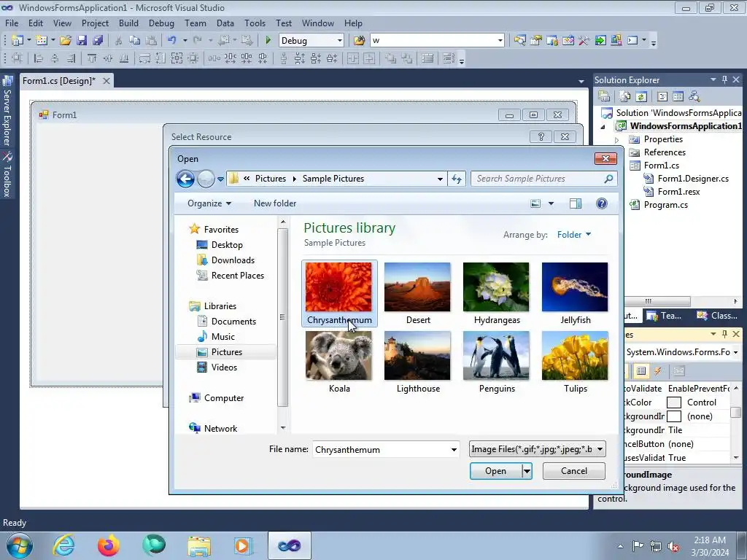Viewport: 747px width, 560px height.
Task: Click the refresh address bar icon
Action: 457,179
